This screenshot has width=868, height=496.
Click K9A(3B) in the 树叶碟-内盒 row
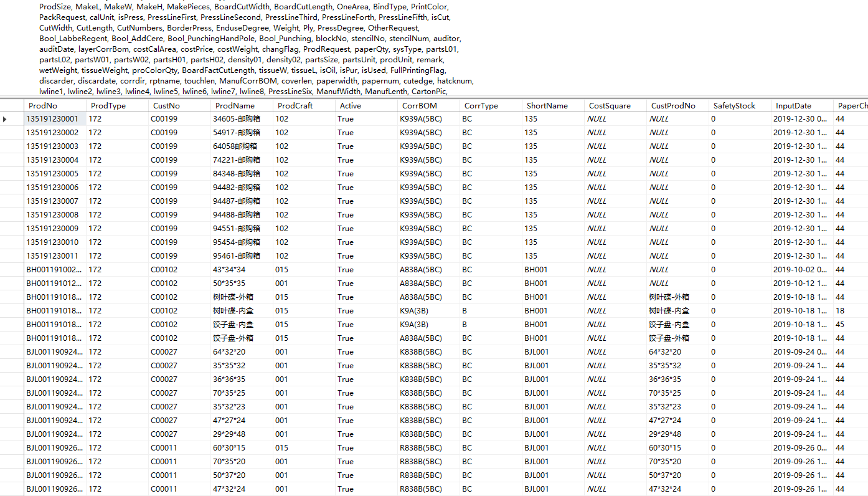pyautogui.click(x=428, y=311)
